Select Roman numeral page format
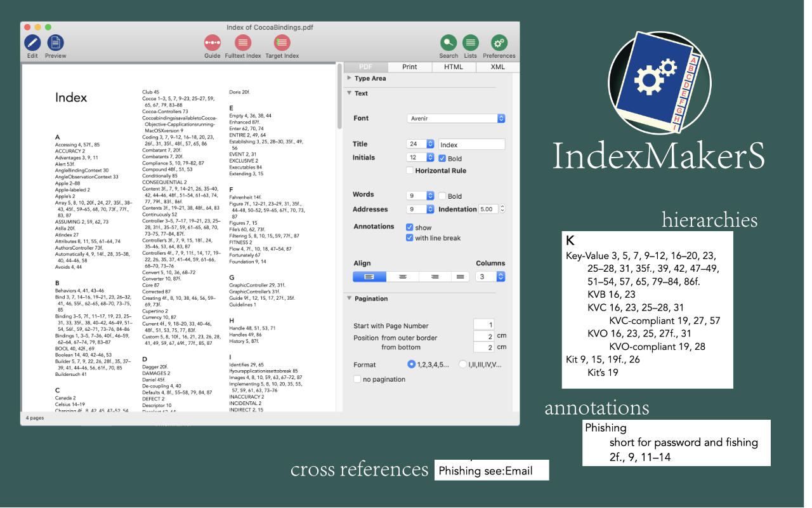The height and width of the screenshot is (508, 812). 462,364
